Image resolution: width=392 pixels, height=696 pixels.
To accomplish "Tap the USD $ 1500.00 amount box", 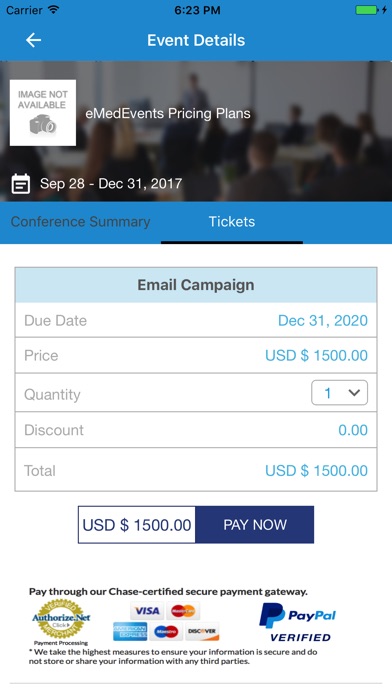I will tap(137, 525).
